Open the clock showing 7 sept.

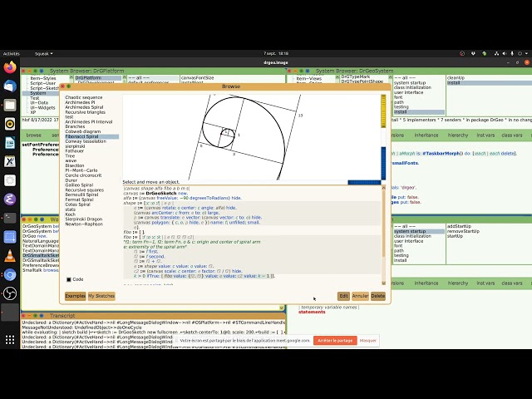pyautogui.click(x=276, y=53)
